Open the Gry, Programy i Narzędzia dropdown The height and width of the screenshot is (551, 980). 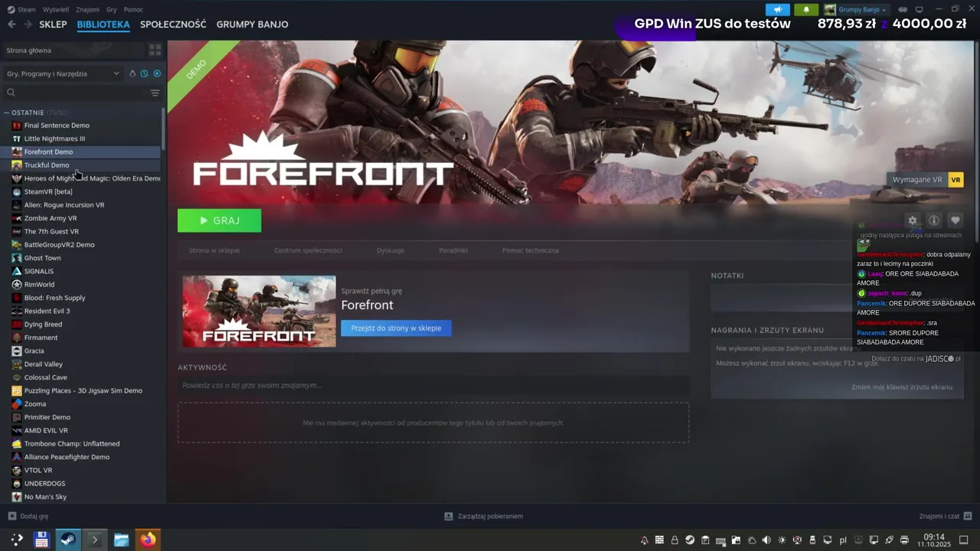(x=63, y=73)
